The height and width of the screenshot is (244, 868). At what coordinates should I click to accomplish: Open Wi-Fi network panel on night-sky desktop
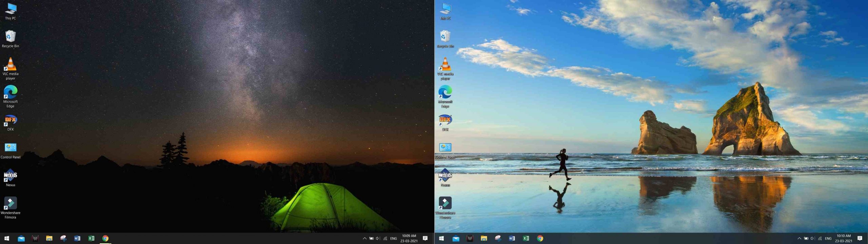(x=385, y=238)
